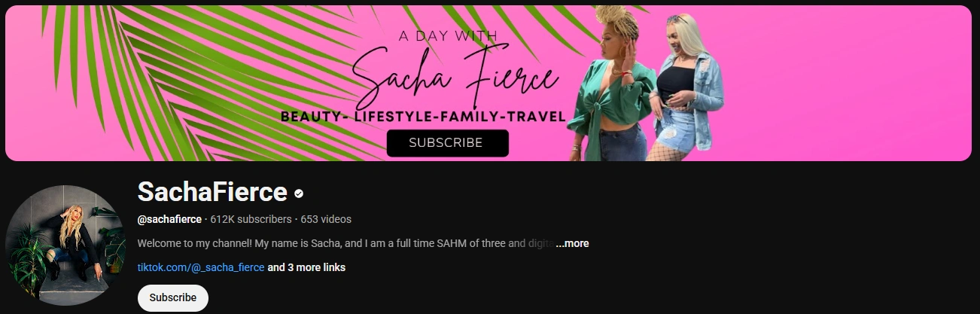Open the channel's round profile picture
The height and width of the screenshot is (314, 980).
tap(65, 245)
